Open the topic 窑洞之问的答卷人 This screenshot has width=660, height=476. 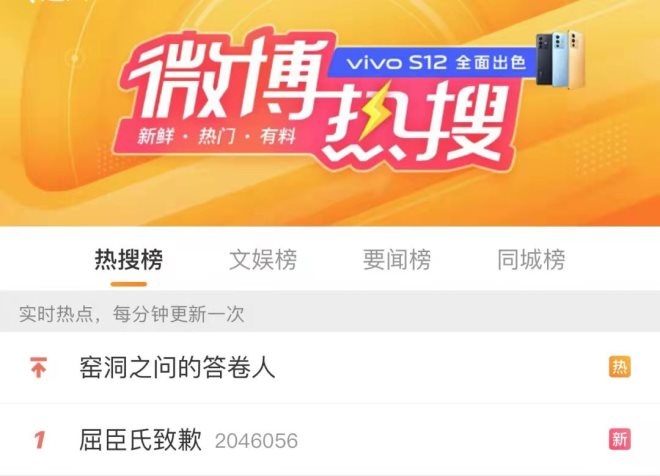pyautogui.click(x=177, y=367)
